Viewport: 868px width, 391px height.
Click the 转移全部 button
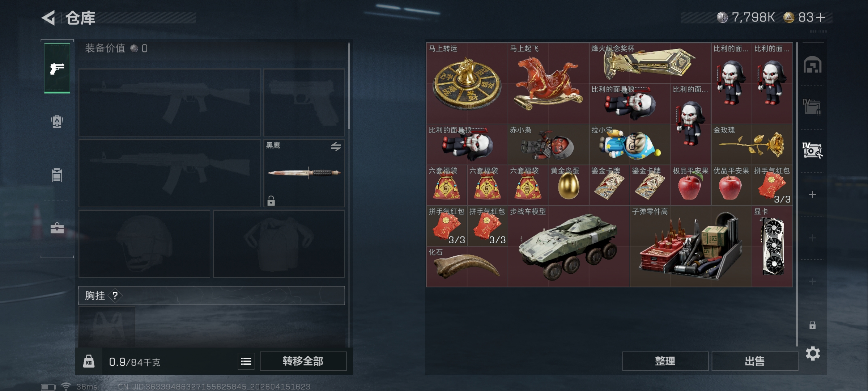tap(303, 361)
